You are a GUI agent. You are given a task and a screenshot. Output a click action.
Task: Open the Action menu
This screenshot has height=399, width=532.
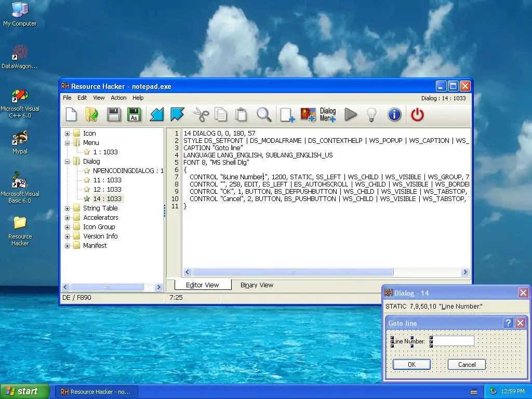coord(118,98)
